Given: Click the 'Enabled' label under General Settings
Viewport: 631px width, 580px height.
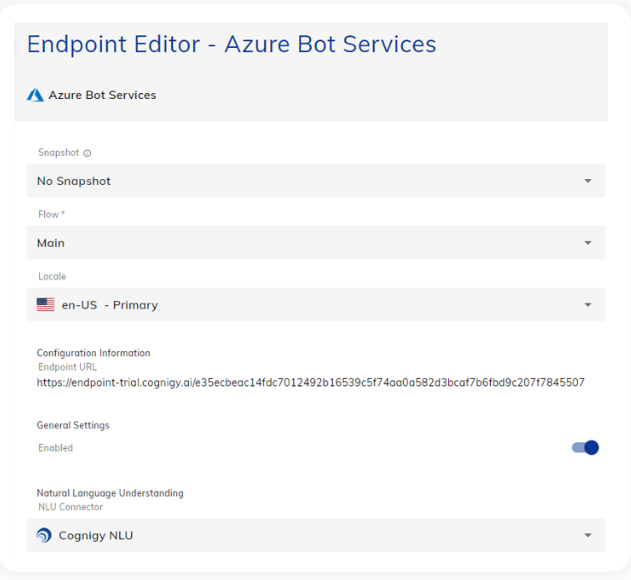Looking at the screenshot, I should [x=55, y=448].
